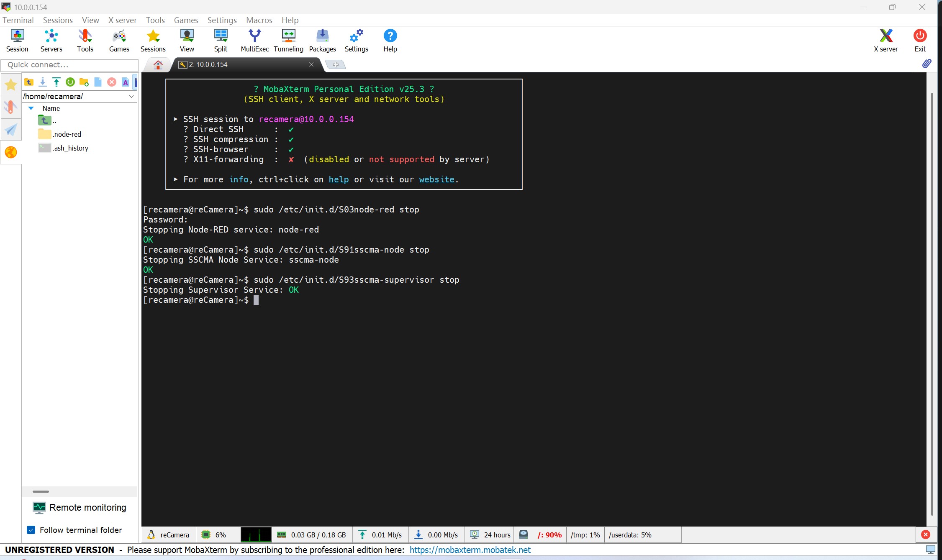
Task: Click the Split terminal icon
Action: [x=221, y=41]
